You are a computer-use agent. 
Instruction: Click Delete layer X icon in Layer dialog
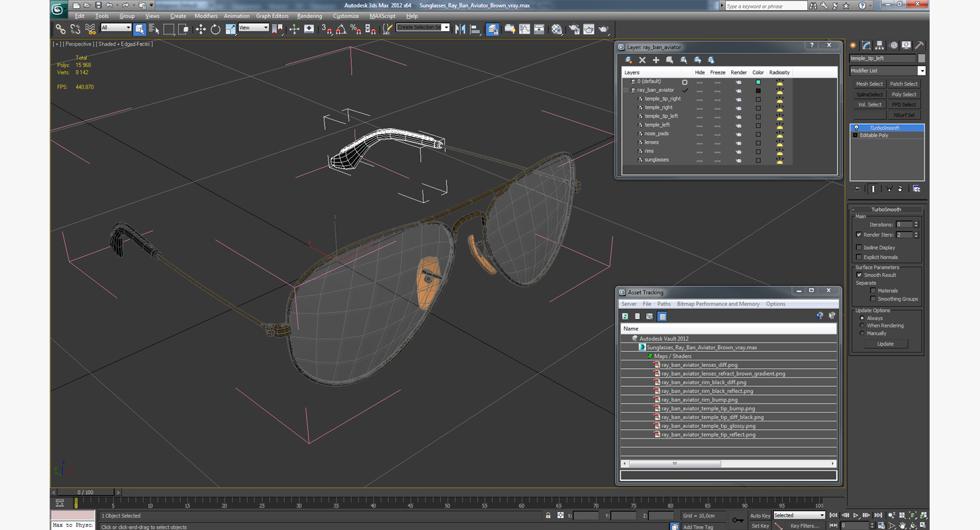click(642, 60)
